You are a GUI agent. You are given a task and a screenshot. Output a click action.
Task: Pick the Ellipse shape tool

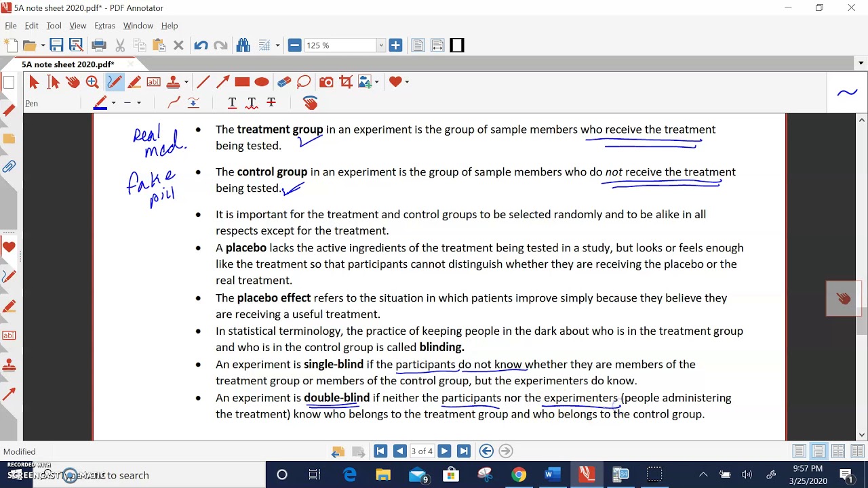(x=262, y=82)
